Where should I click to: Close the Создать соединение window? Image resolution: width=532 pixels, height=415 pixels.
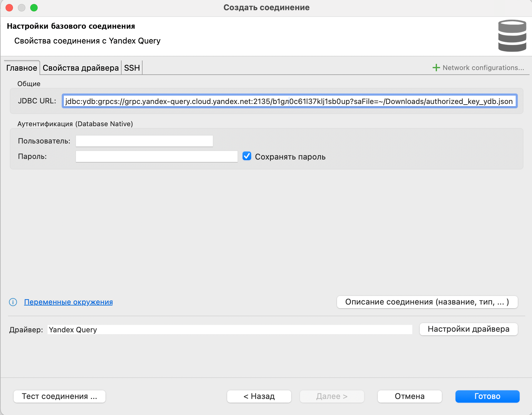9,8
